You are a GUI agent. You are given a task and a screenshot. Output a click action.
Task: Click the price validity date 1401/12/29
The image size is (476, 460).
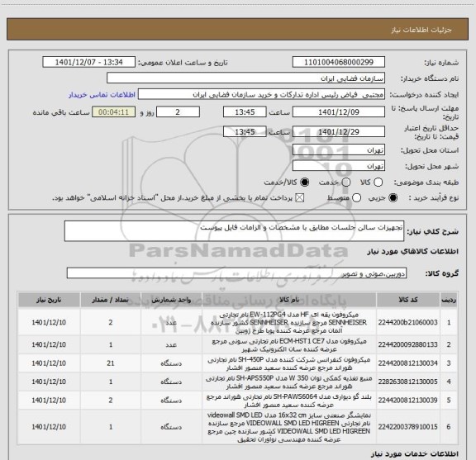(339, 131)
